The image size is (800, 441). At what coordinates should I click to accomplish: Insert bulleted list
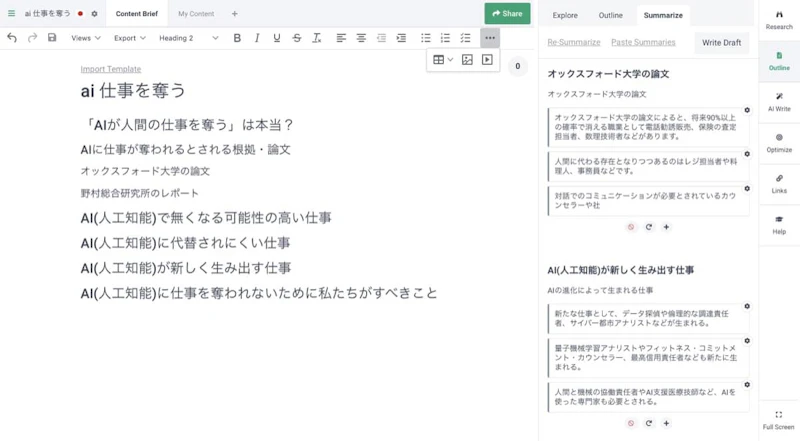point(426,38)
